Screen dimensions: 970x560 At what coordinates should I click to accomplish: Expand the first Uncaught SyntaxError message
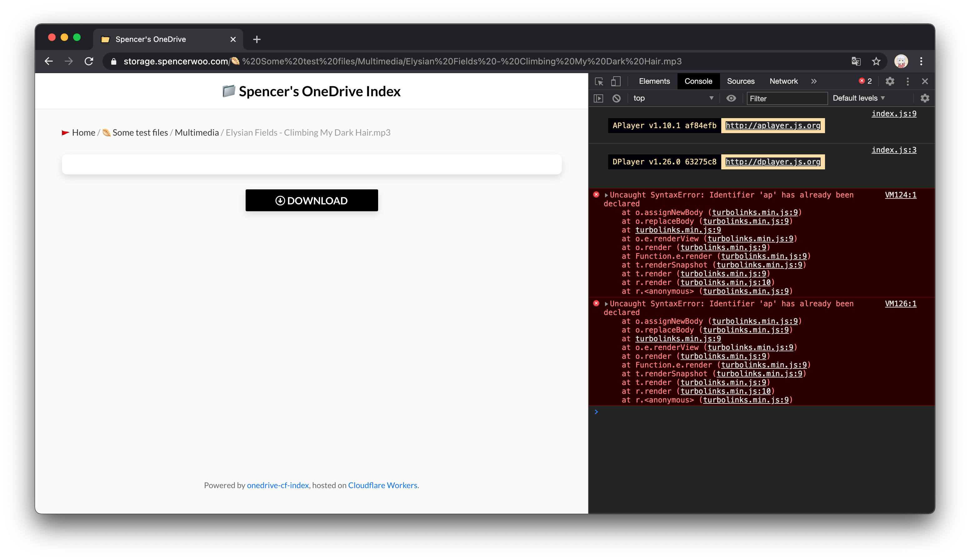click(x=606, y=195)
